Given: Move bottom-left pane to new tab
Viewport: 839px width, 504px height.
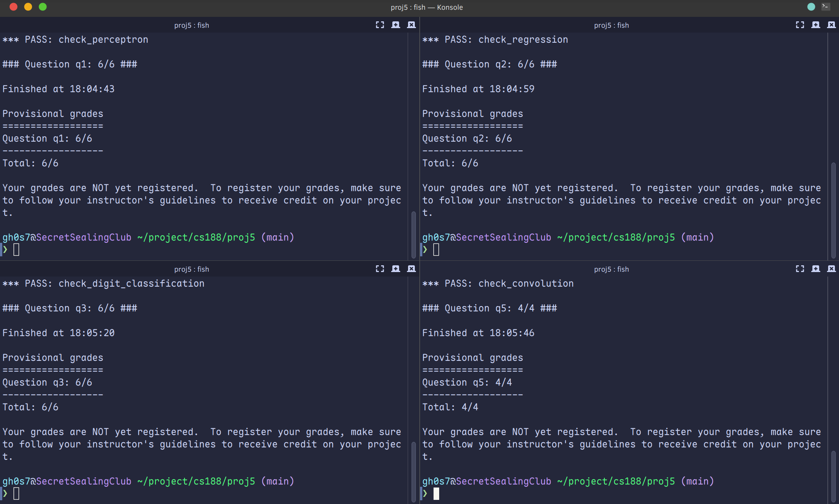Looking at the screenshot, I should [395, 269].
